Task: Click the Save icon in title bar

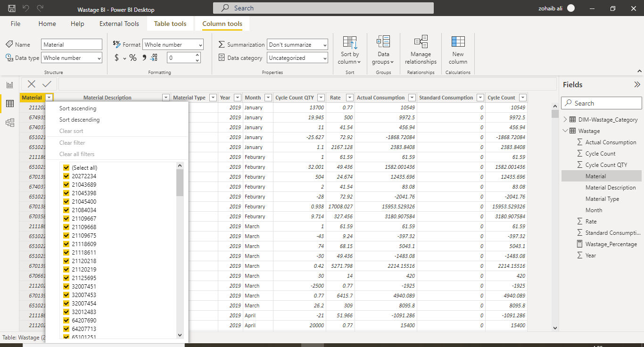Action: point(12,8)
